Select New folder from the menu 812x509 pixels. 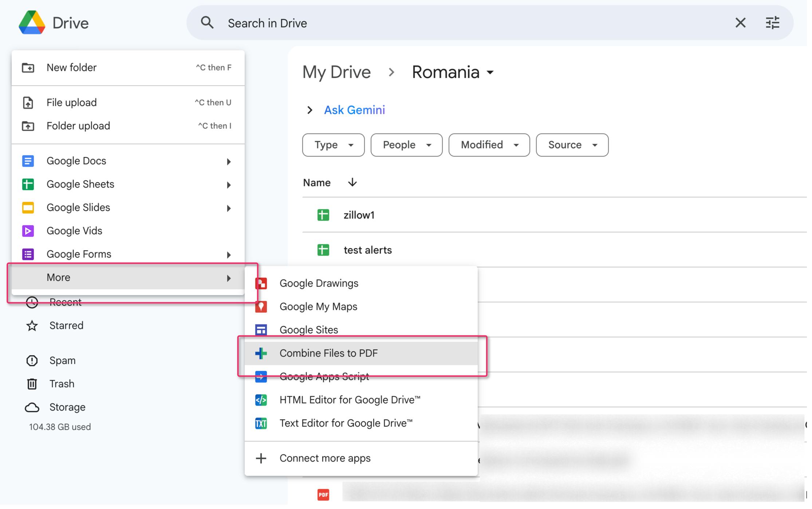[x=71, y=68]
